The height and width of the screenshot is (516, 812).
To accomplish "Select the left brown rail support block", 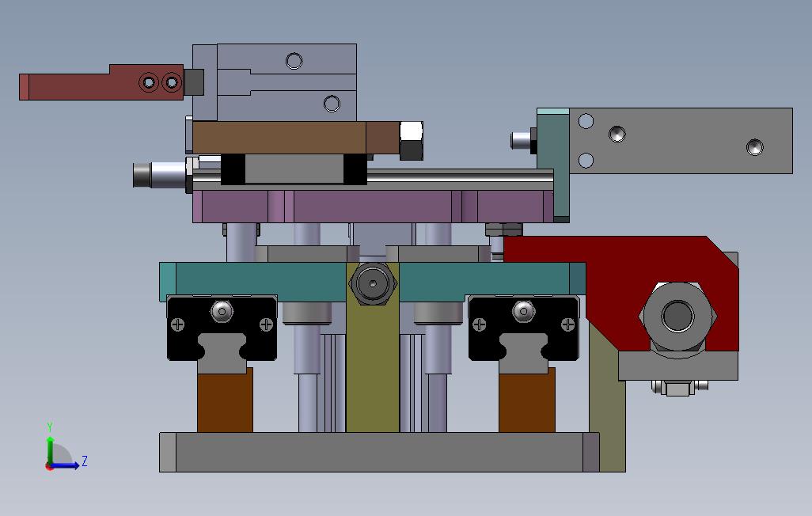I will pos(225,400).
